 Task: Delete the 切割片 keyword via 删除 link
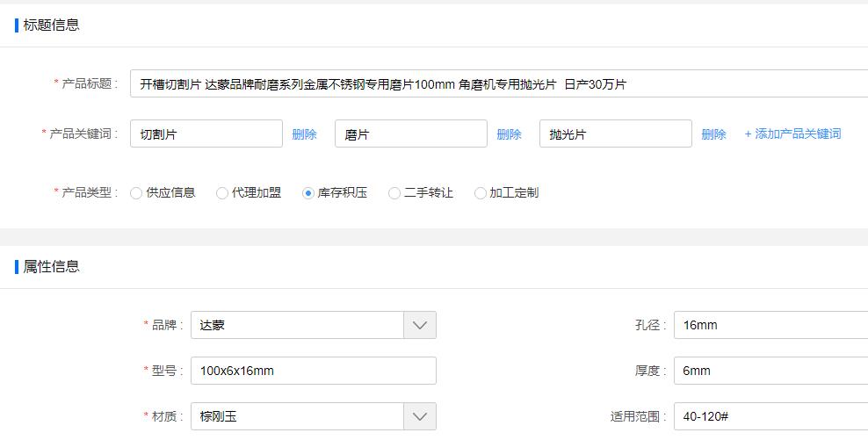click(304, 134)
